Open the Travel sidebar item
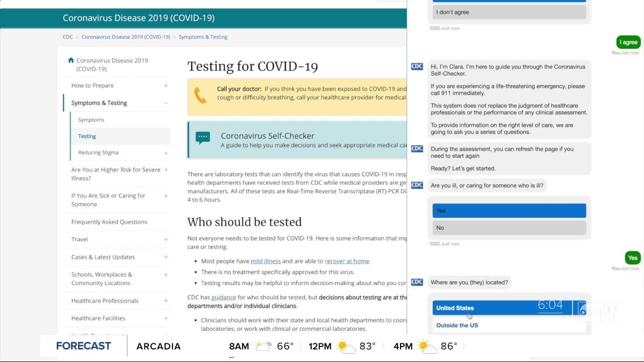Viewport: 644px width, 362px height. (x=79, y=239)
